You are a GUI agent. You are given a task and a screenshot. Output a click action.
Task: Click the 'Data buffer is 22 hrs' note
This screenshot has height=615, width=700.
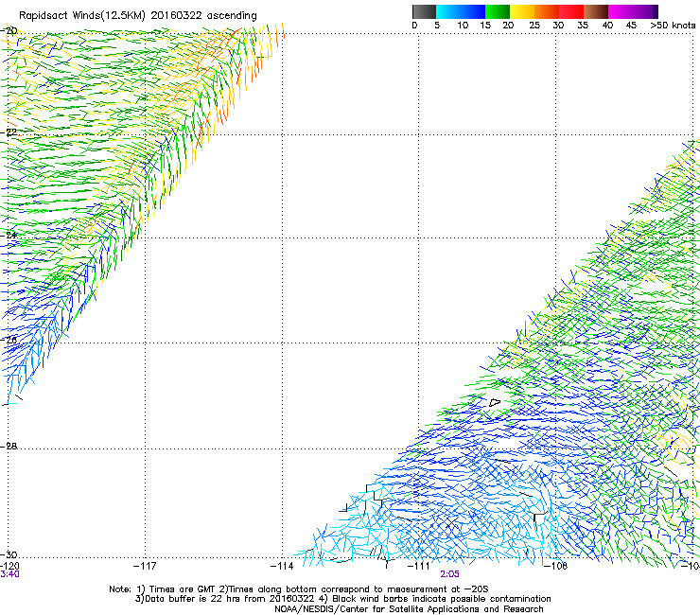point(342,599)
